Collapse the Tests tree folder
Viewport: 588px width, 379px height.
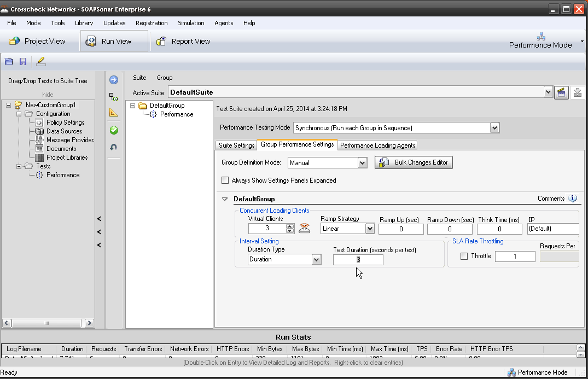[x=19, y=166]
